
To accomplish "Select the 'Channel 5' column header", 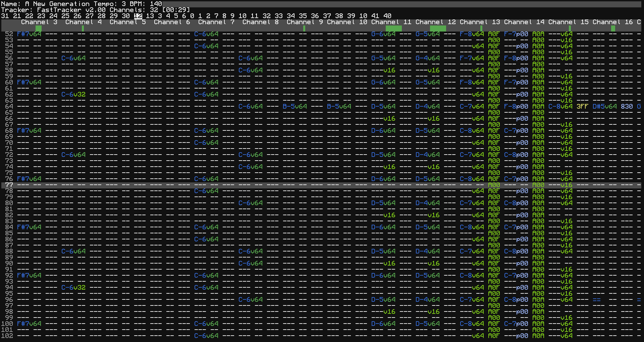I will click(x=128, y=22).
